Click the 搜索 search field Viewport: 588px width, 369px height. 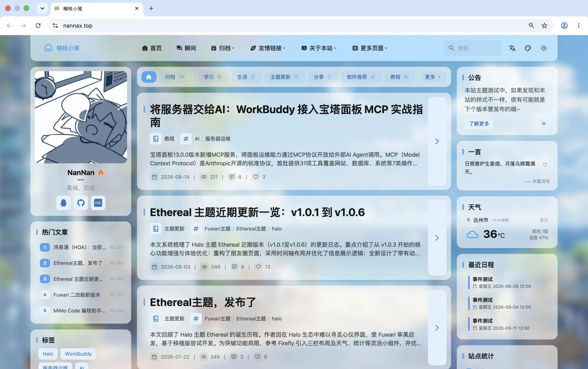click(472, 48)
